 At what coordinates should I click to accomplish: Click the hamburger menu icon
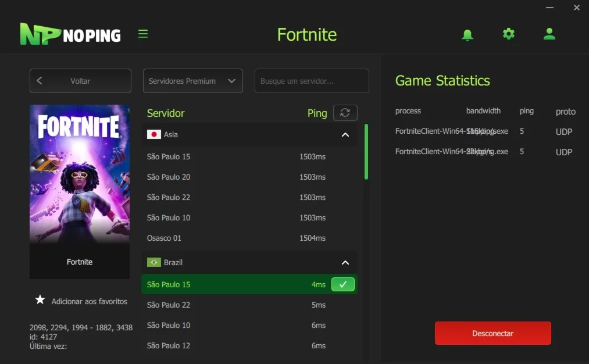pyautogui.click(x=143, y=34)
